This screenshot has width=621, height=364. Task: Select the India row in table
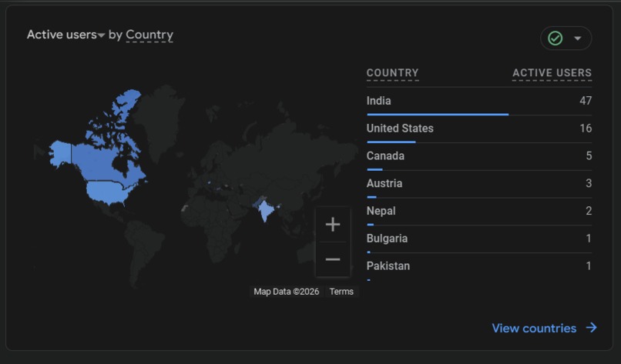tap(479, 102)
